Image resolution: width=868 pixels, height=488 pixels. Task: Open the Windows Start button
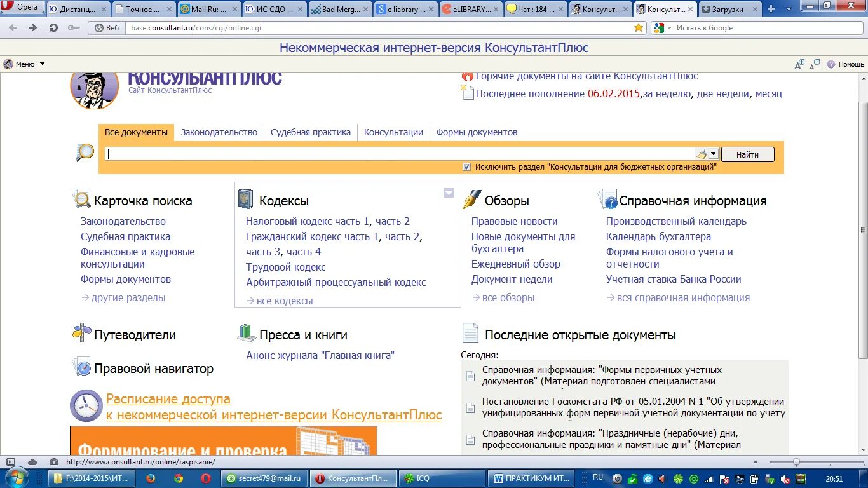[17, 478]
